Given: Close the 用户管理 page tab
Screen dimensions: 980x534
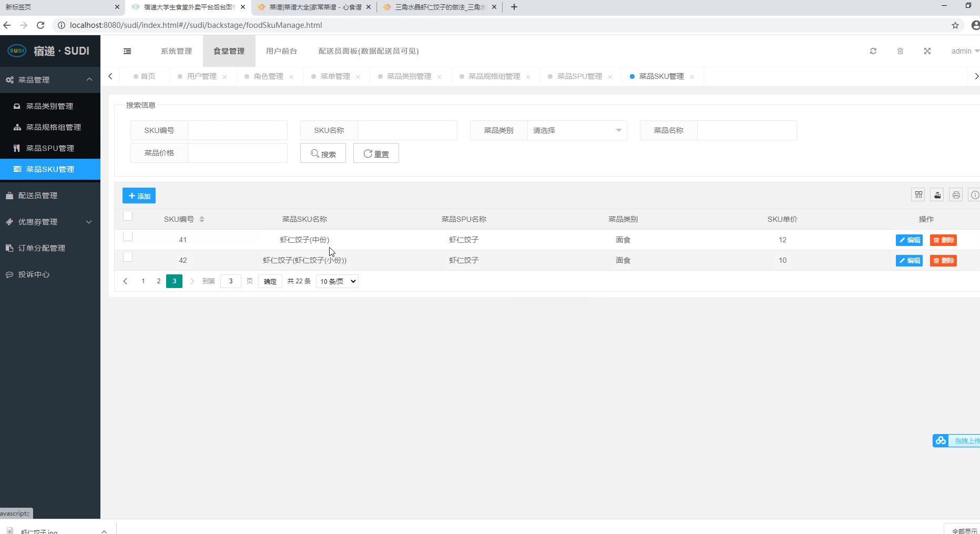Looking at the screenshot, I should (224, 77).
